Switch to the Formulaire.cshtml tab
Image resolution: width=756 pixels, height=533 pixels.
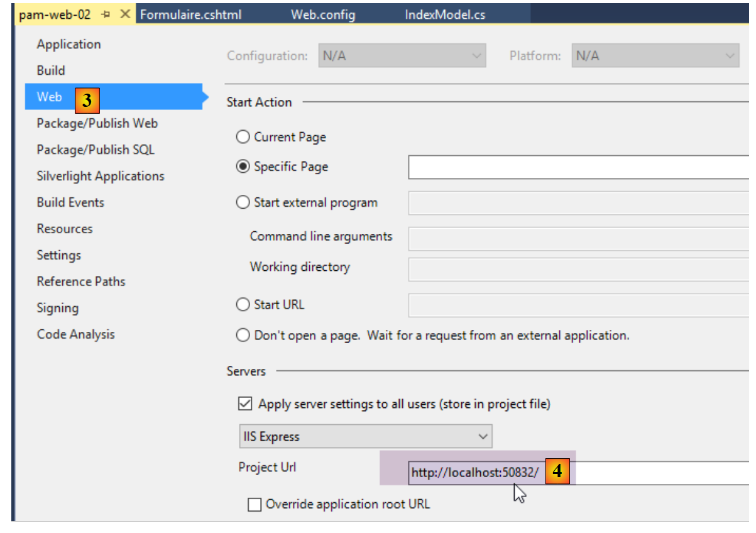tap(190, 14)
